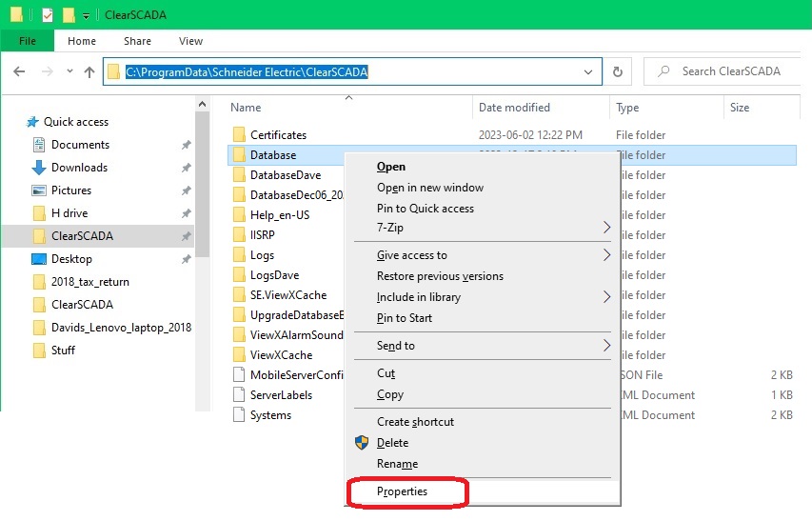The height and width of the screenshot is (521, 812).
Task: Select the Certificates folder icon
Action: click(x=239, y=134)
